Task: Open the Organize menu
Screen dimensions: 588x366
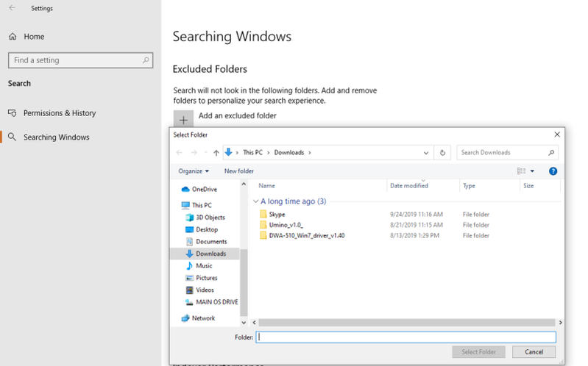Action: (x=194, y=171)
